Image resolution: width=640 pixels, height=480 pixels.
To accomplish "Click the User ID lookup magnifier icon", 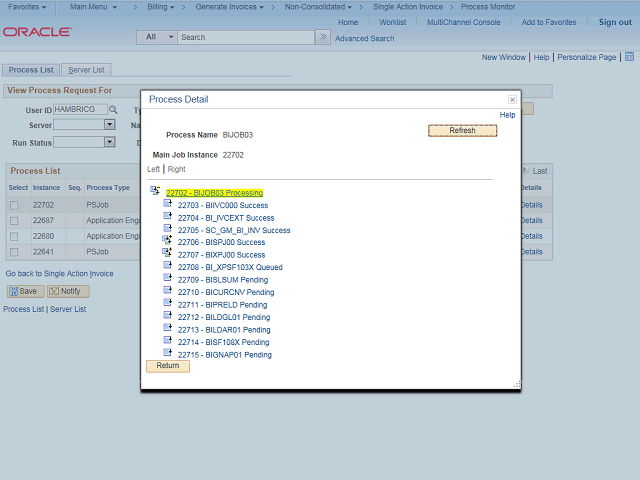I will tap(113, 110).
